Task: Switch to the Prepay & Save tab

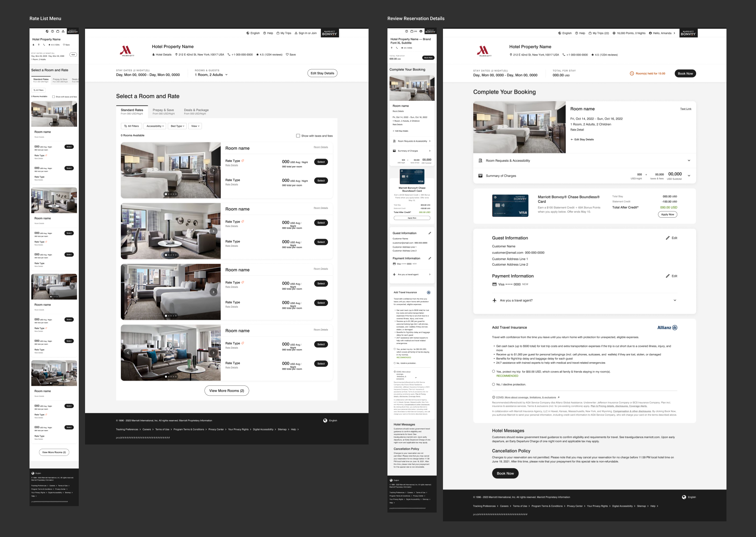Action: coord(163,111)
